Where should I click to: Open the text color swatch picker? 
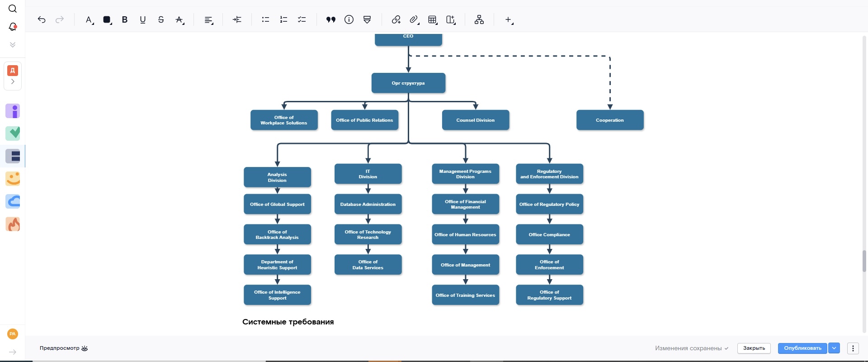click(x=107, y=19)
